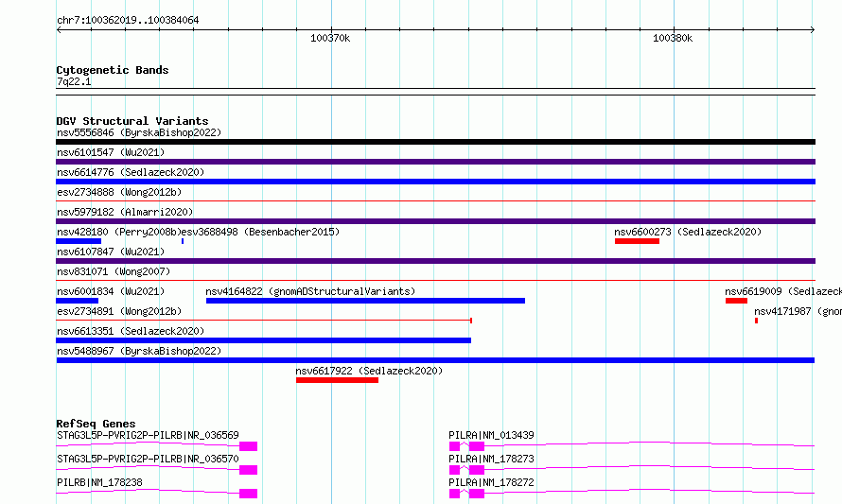Open PILRA|NM_013439 gene label
Viewport: 842px width, 504px height.
pyautogui.click(x=491, y=435)
